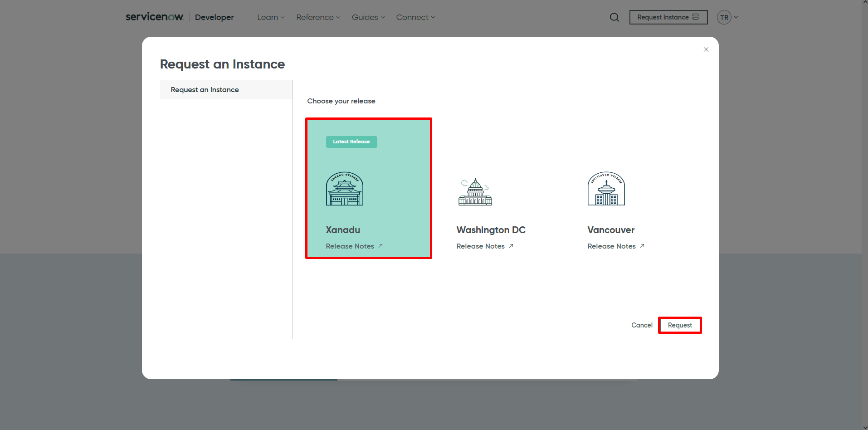Click the Request button
Screen dimensions: 868x430
(x=680, y=325)
